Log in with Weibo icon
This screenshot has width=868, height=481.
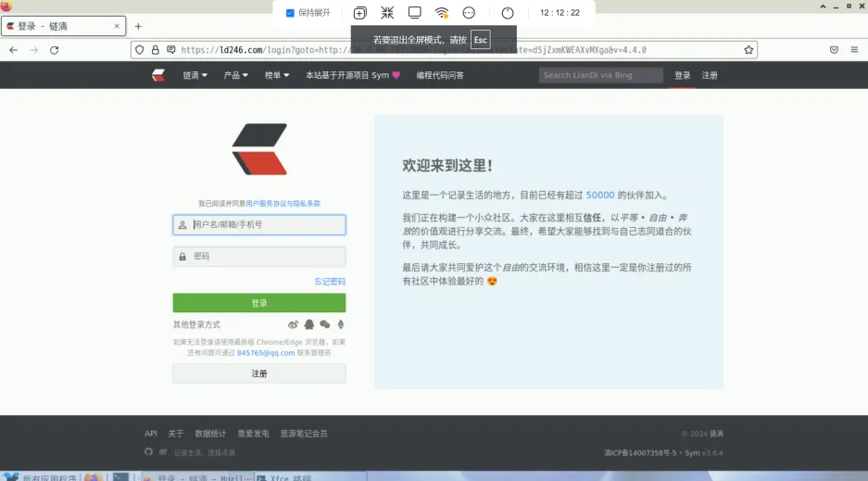(x=293, y=325)
